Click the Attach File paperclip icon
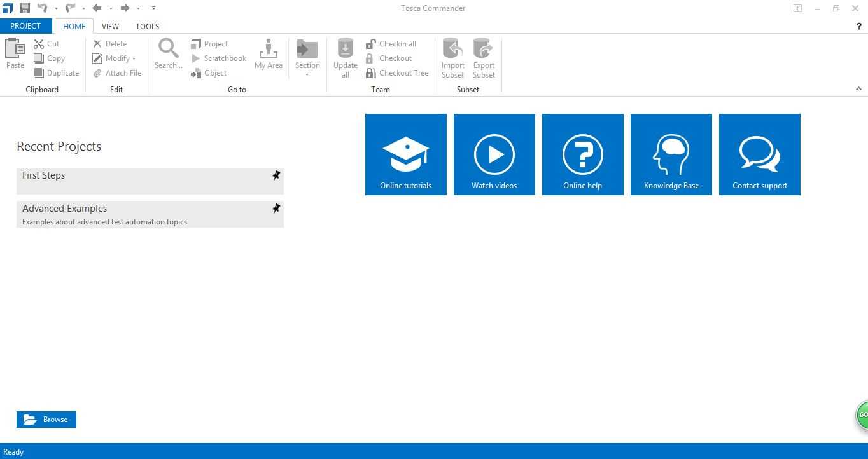 [x=97, y=73]
